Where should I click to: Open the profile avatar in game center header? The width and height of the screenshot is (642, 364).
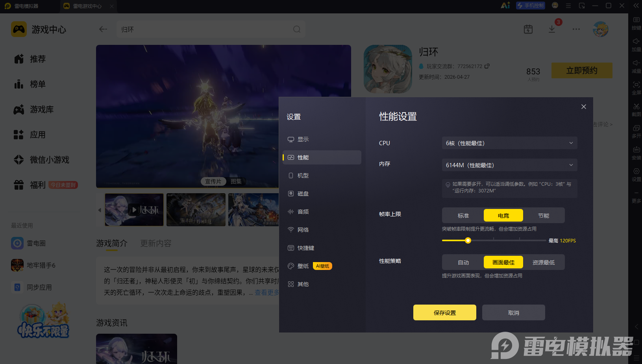[601, 29]
